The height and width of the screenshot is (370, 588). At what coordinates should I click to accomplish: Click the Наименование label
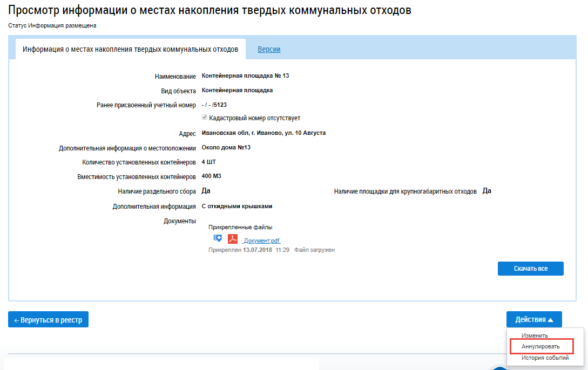point(175,77)
